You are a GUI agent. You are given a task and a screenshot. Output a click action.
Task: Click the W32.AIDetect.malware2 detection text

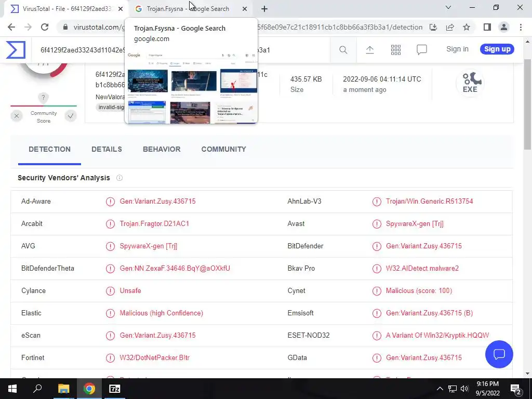(422, 269)
